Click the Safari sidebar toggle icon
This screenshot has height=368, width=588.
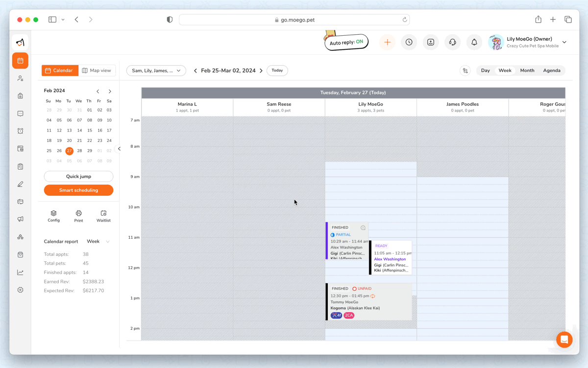click(x=52, y=20)
